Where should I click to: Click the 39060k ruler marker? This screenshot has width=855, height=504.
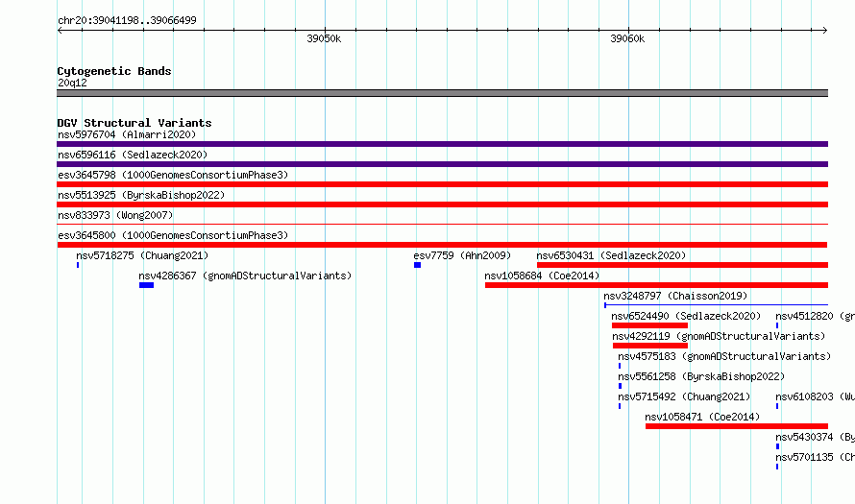627,38
